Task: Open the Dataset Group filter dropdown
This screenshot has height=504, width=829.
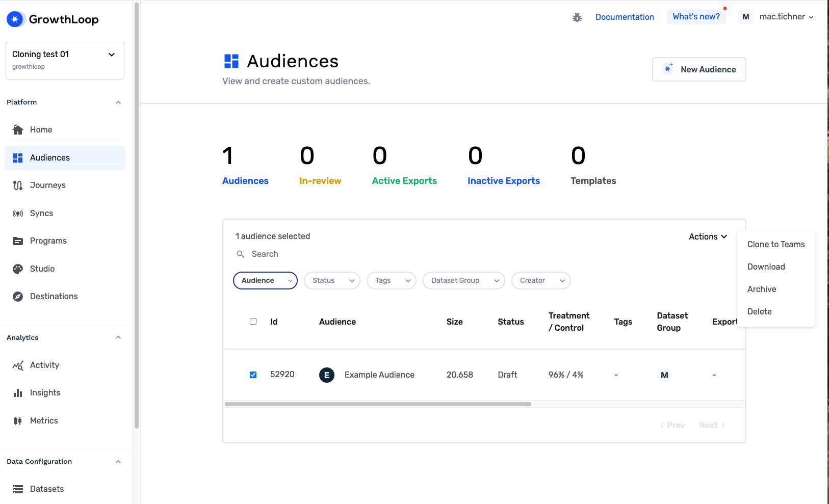Action: [x=463, y=281]
